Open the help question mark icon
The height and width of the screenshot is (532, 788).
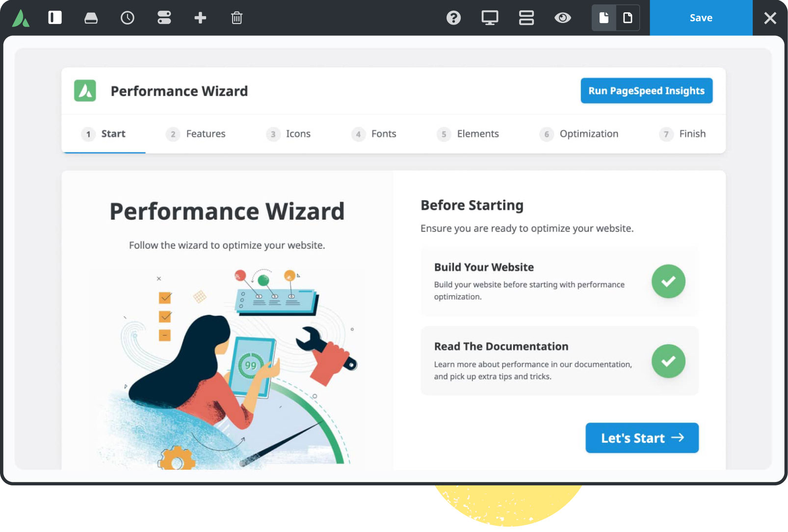point(453,18)
